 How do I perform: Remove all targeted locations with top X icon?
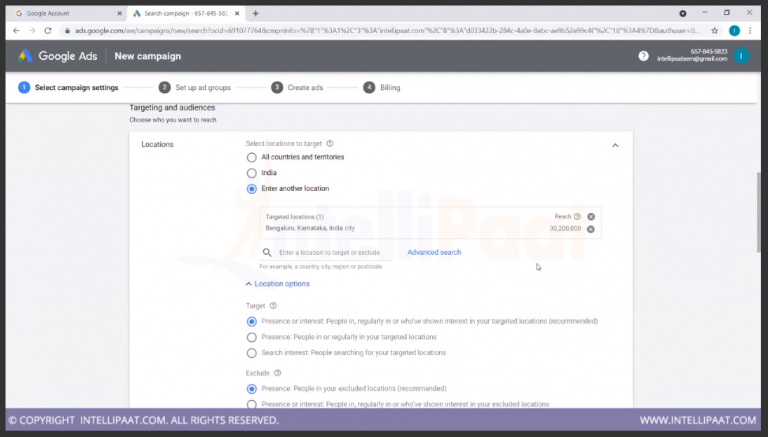coord(591,217)
